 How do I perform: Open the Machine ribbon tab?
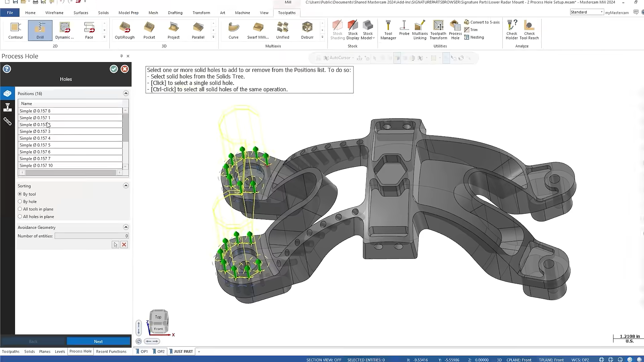[242, 13]
